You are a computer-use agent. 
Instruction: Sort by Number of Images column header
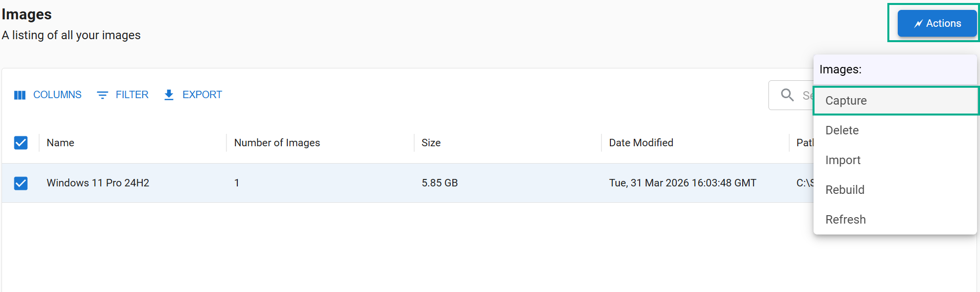277,143
